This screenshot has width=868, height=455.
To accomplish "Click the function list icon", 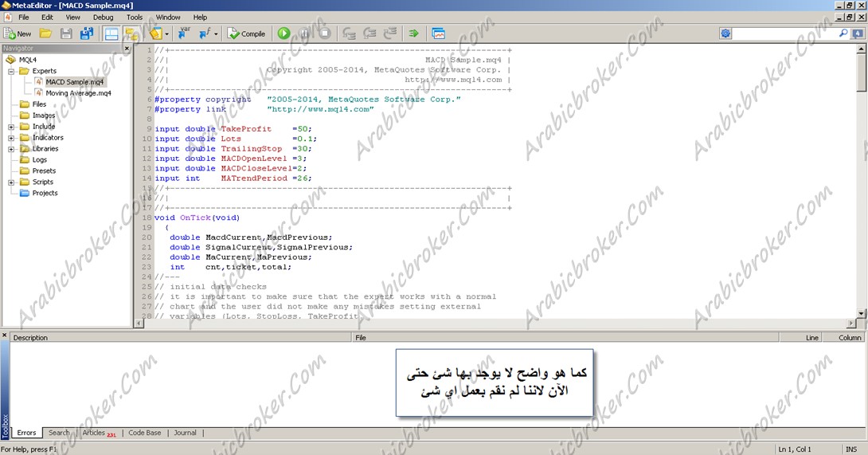I will 205,33.
